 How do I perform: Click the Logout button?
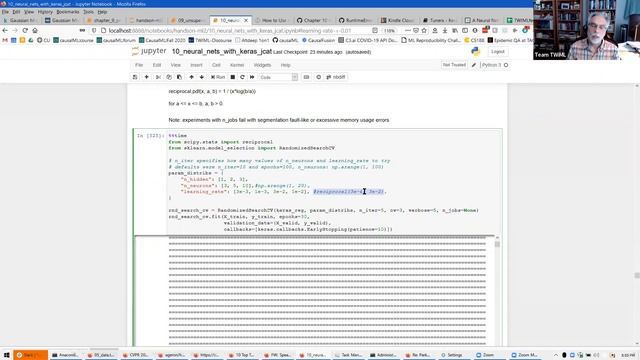pyautogui.click(x=498, y=52)
